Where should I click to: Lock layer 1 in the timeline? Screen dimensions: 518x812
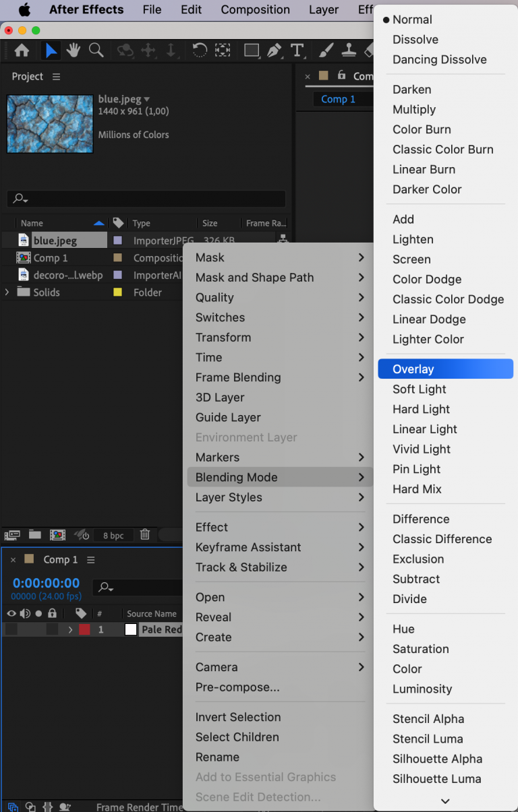(51, 629)
